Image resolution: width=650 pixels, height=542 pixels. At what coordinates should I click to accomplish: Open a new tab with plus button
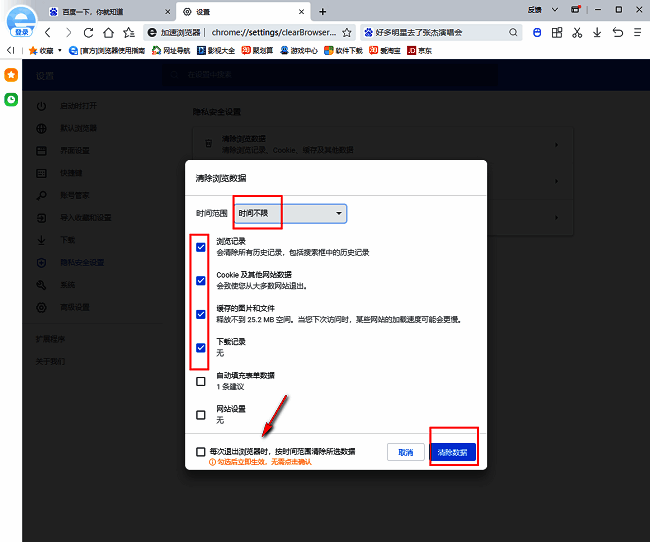[x=323, y=12]
